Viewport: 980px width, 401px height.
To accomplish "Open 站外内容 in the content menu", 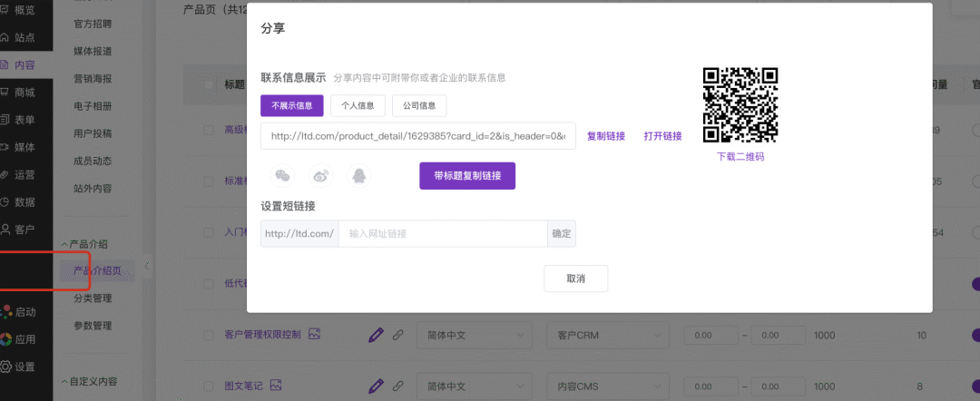I will coord(93,188).
